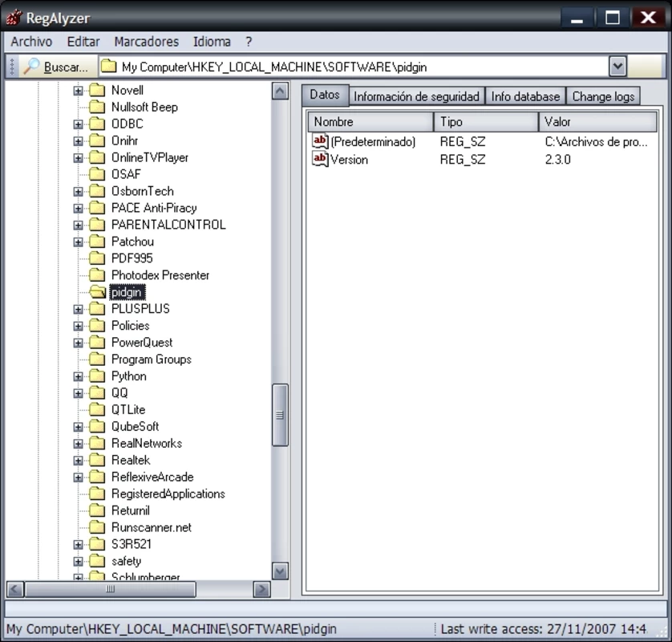Click the tree scroll down arrow
Viewport: 672px width, 642px height.
[x=280, y=571]
